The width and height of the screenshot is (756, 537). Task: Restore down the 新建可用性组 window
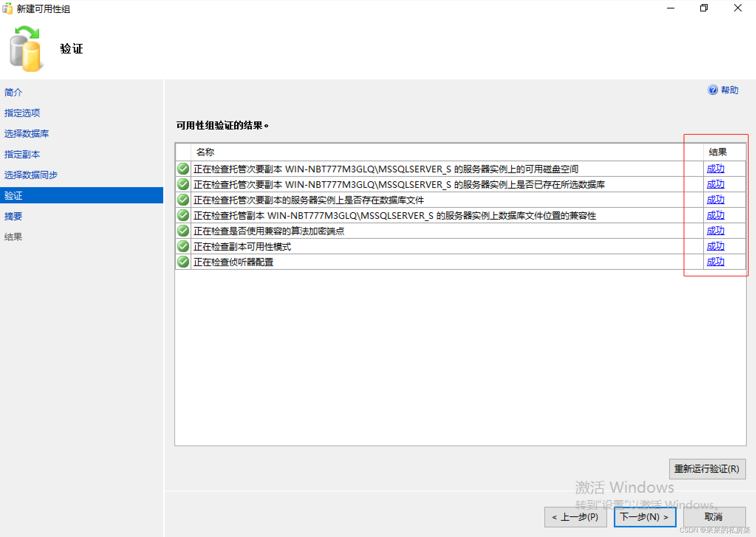704,8
